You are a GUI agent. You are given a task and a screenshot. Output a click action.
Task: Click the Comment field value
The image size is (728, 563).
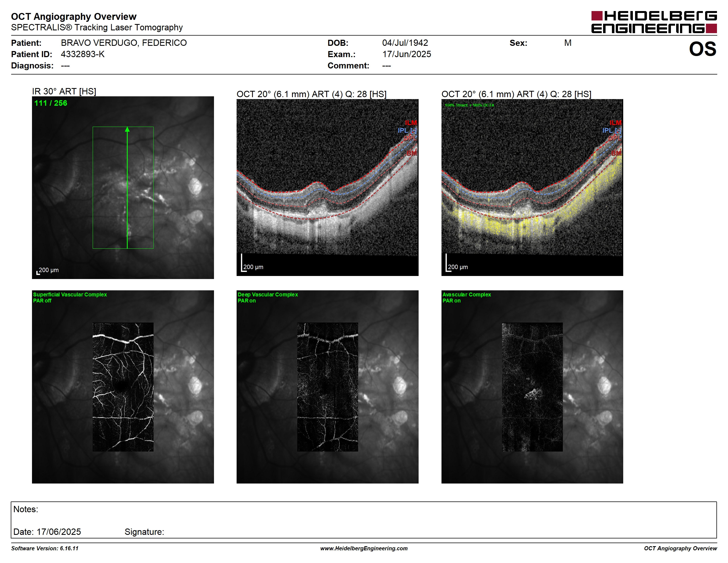coord(386,66)
